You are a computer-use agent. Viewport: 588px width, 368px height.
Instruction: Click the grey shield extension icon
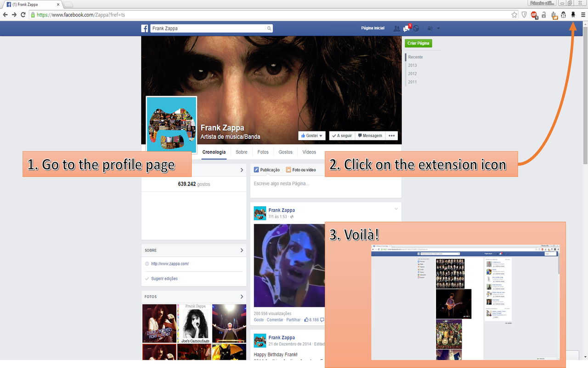[524, 15]
